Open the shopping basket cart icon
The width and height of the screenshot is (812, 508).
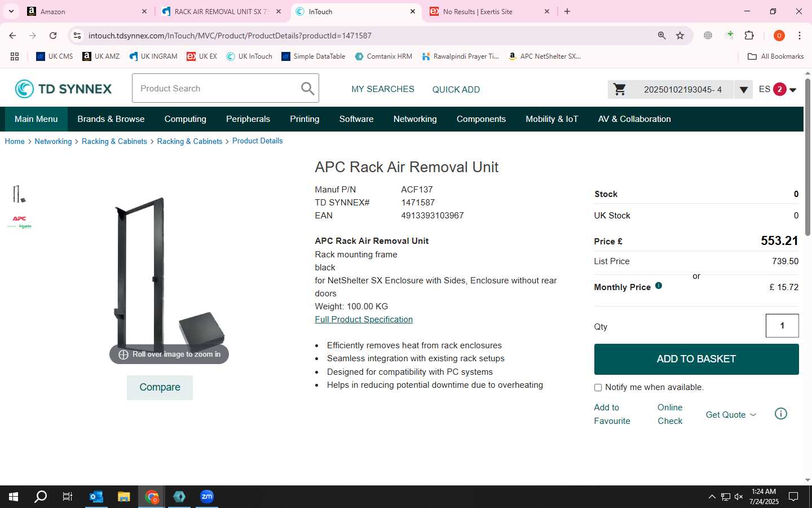[x=620, y=89]
